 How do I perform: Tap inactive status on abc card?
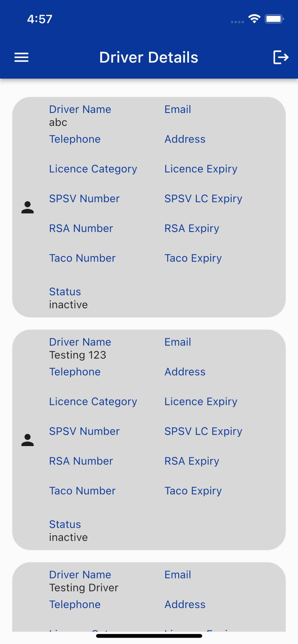pyautogui.click(x=68, y=305)
